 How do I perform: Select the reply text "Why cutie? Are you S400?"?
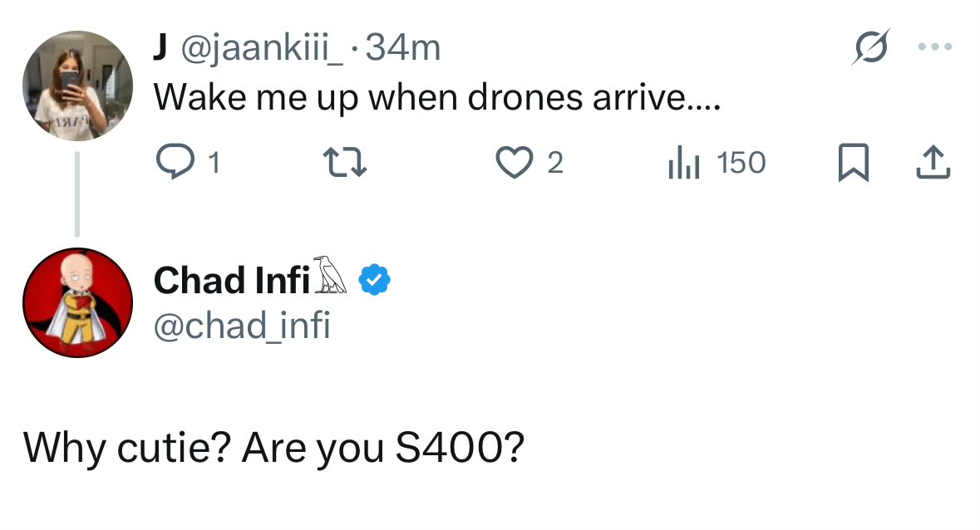point(274,449)
